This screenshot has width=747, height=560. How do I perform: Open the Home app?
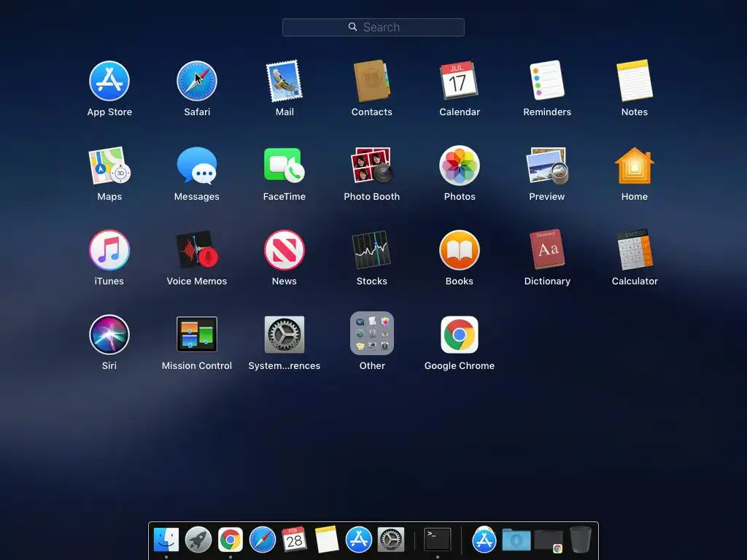pyautogui.click(x=634, y=166)
